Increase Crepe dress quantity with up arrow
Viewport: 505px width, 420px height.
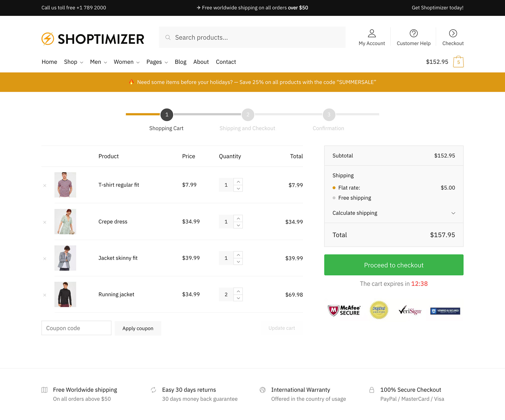pos(238,218)
